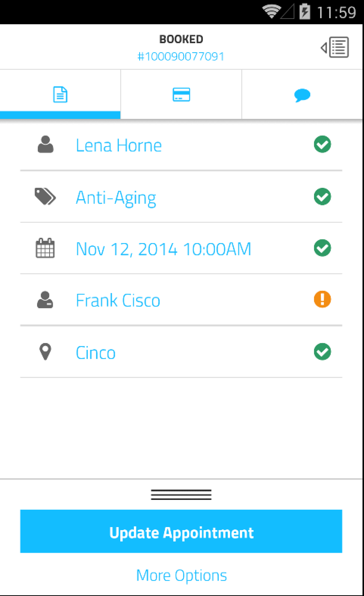Open More Options link
The height and width of the screenshot is (596, 364).
coord(181,576)
